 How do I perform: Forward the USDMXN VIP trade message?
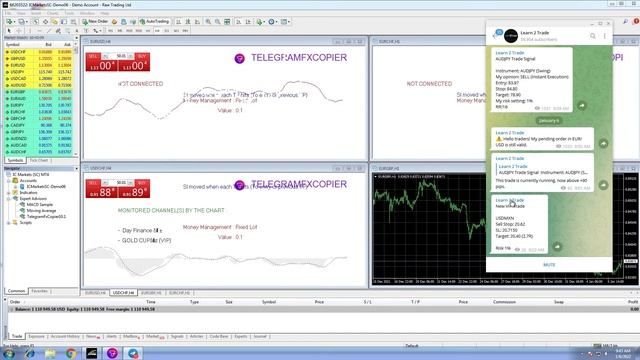click(x=557, y=247)
